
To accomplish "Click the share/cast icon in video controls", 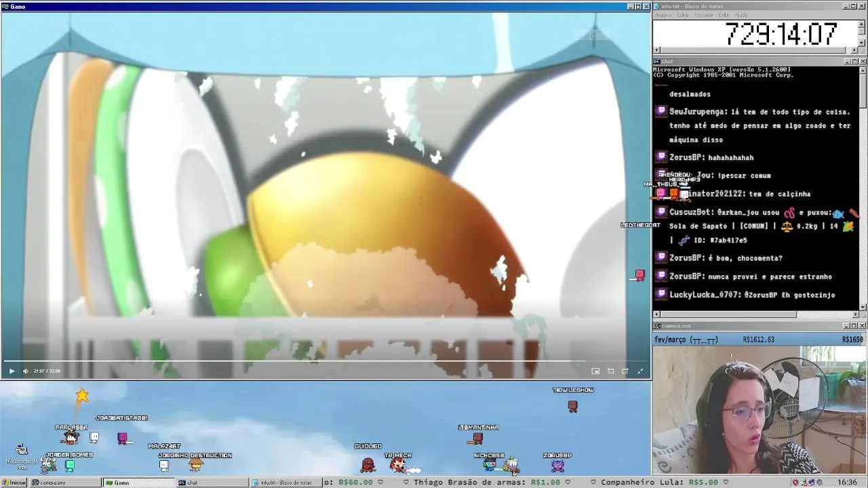I will pos(625,371).
